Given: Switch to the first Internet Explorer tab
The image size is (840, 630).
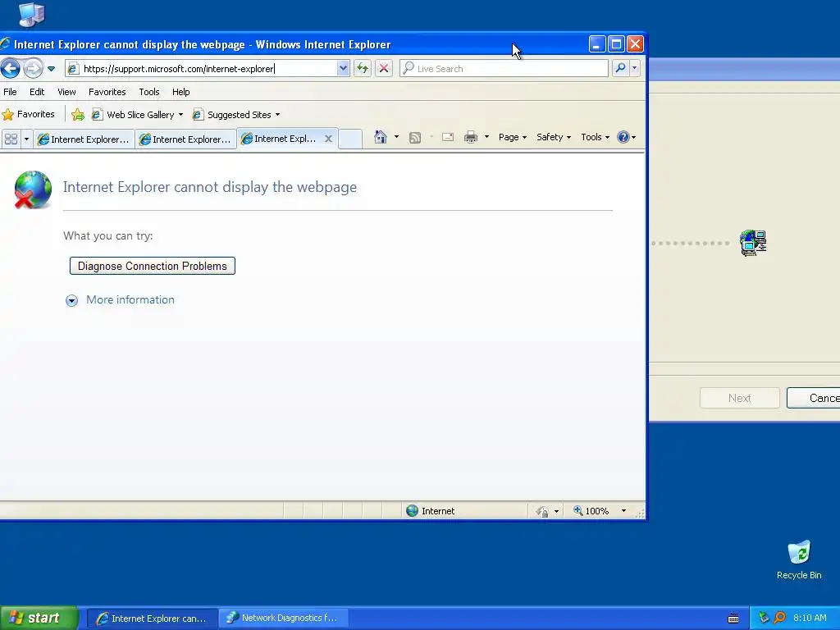Looking at the screenshot, I should (x=84, y=139).
